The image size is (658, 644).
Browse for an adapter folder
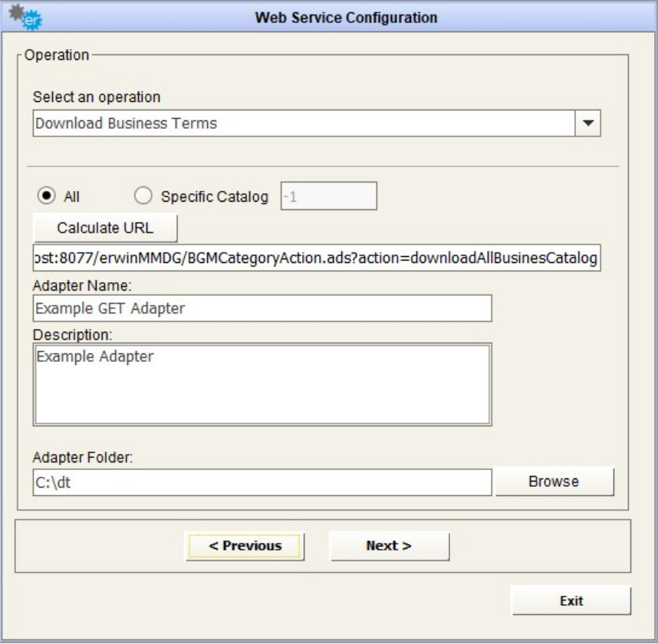[x=554, y=481]
